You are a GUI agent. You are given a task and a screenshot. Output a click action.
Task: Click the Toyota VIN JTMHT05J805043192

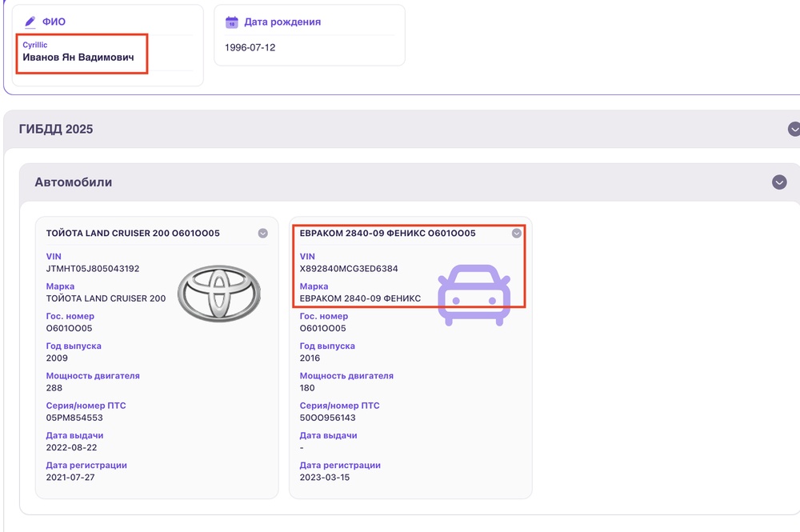tap(93, 269)
